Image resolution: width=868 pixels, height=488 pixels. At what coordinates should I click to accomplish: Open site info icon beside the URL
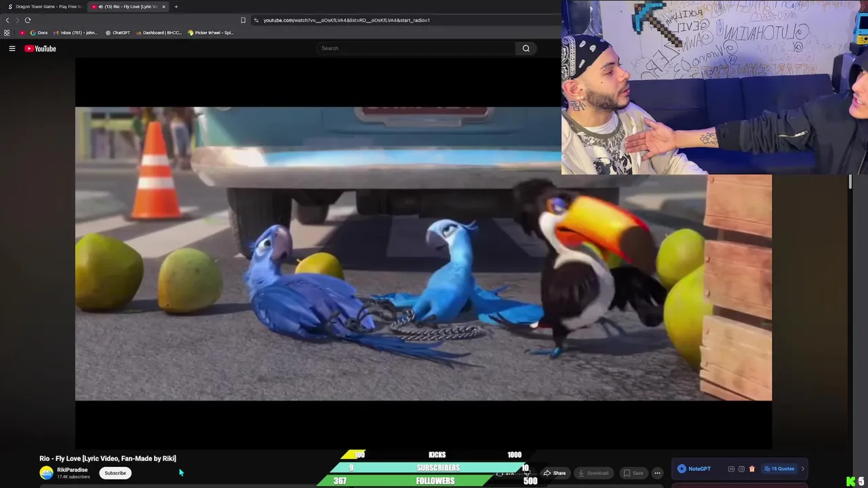[256, 20]
